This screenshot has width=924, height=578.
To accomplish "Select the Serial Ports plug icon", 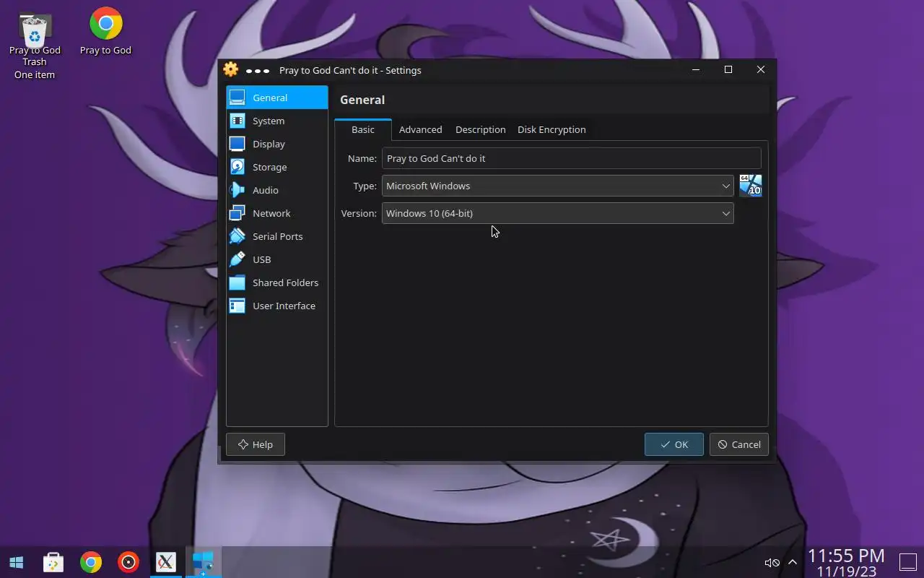I will point(237,236).
